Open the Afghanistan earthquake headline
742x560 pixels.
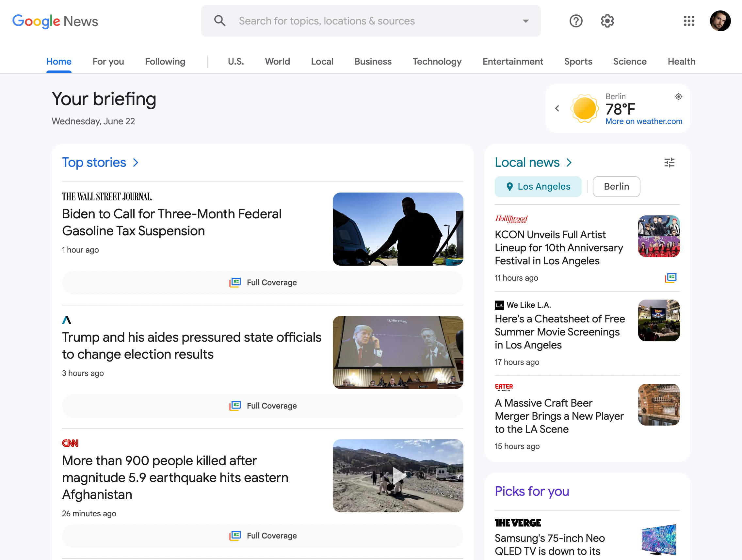coord(175,477)
